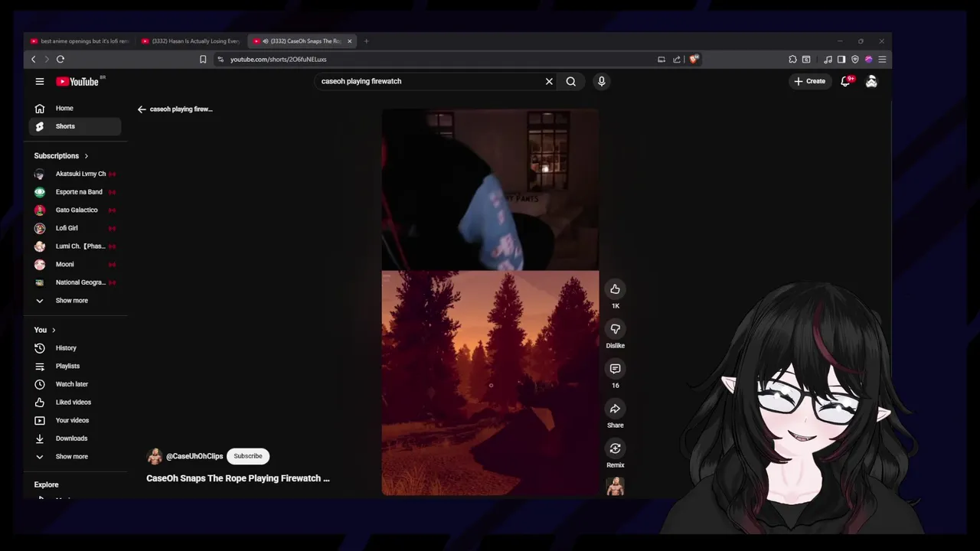Open the @CaseUhOhClips channel link
The height and width of the screenshot is (551, 980).
(194, 456)
